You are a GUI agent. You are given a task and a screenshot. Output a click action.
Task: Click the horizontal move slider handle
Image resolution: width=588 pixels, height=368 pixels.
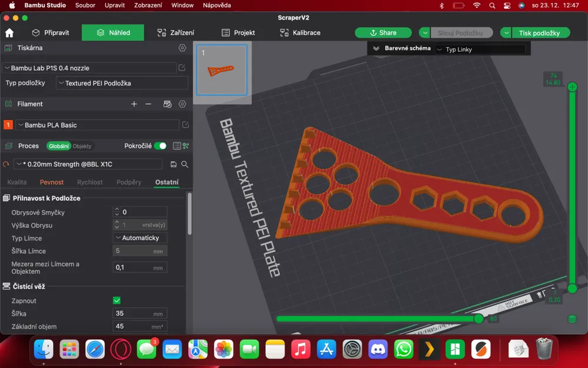click(479, 319)
